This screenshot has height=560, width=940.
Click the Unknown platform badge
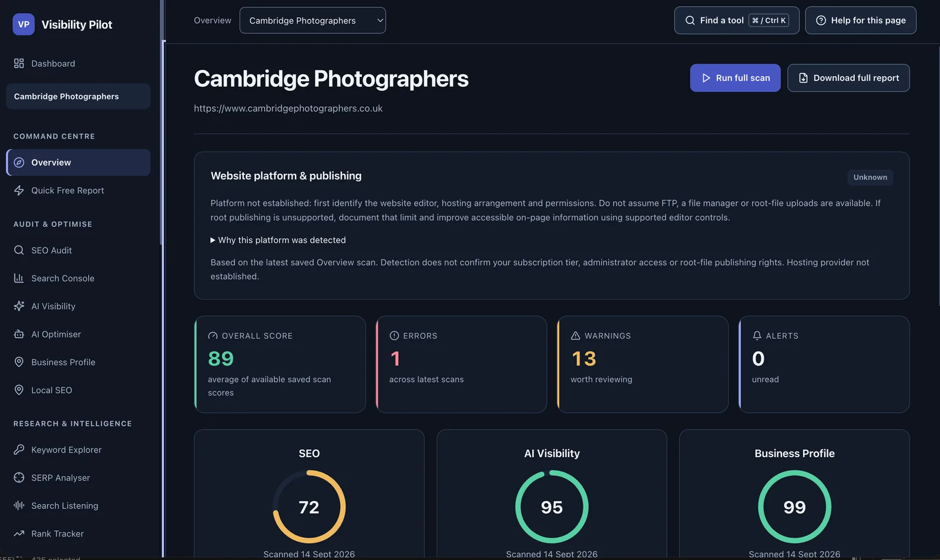[x=870, y=177]
